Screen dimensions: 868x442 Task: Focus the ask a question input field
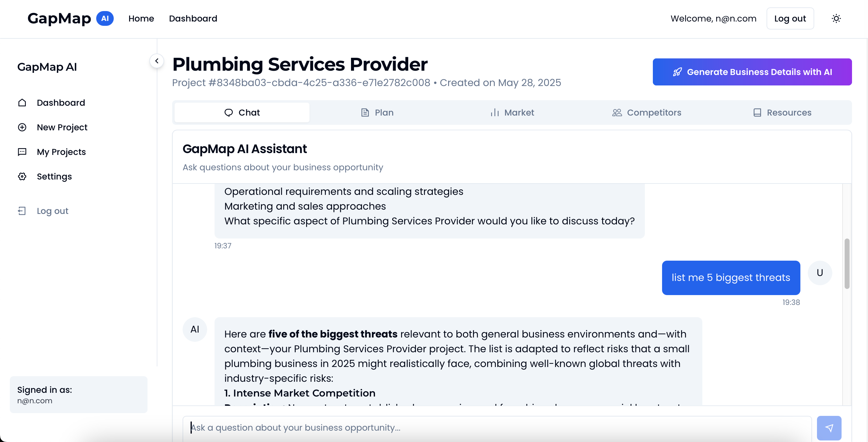[x=497, y=428]
